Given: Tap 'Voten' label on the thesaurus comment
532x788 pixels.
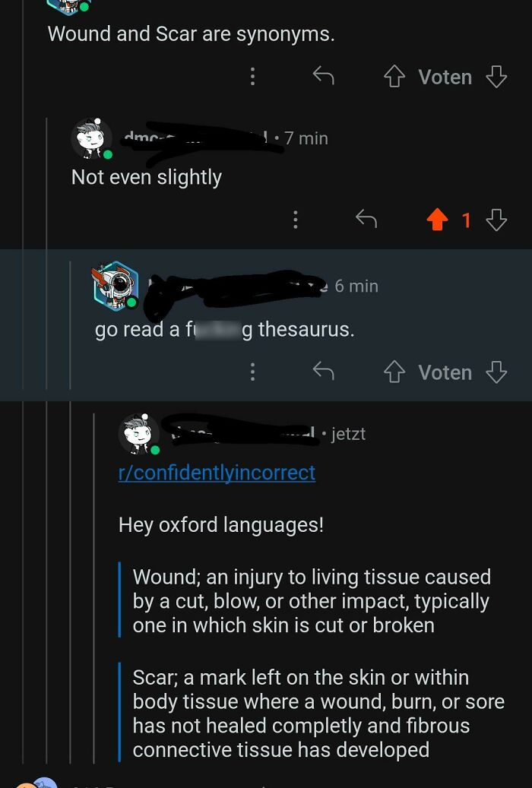Looking at the screenshot, I should [445, 372].
